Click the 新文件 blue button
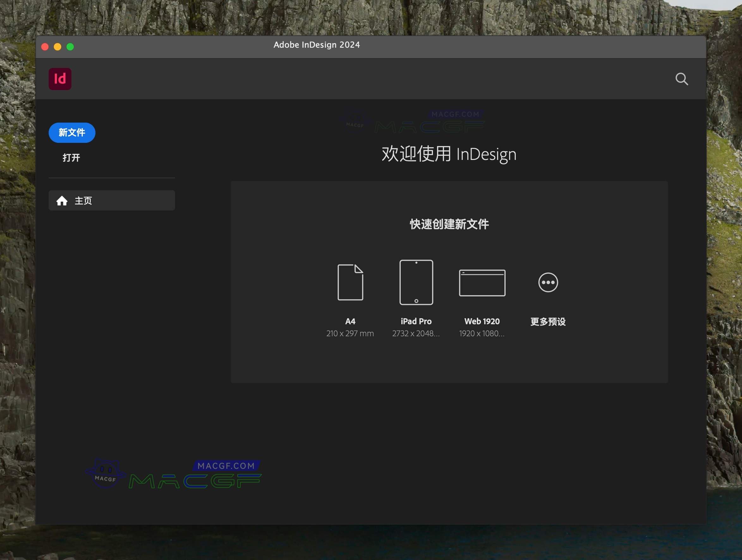The image size is (742, 560). coord(71,132)
